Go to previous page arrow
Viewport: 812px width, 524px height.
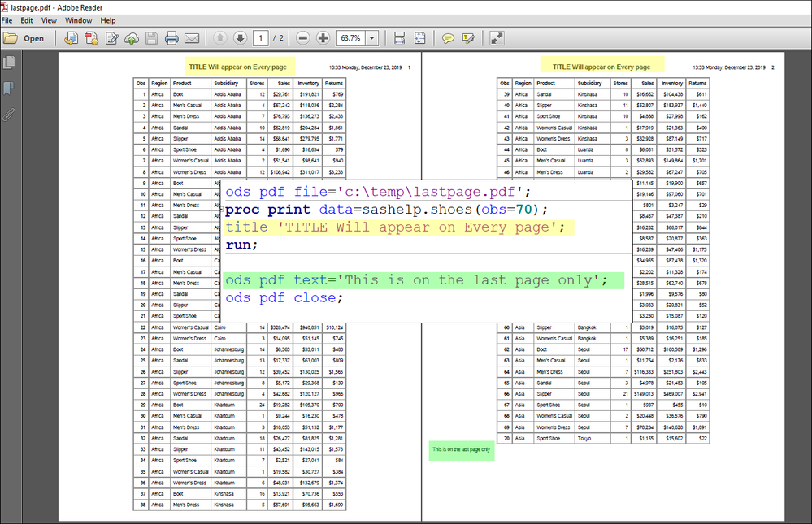click(x=219, y=38)
